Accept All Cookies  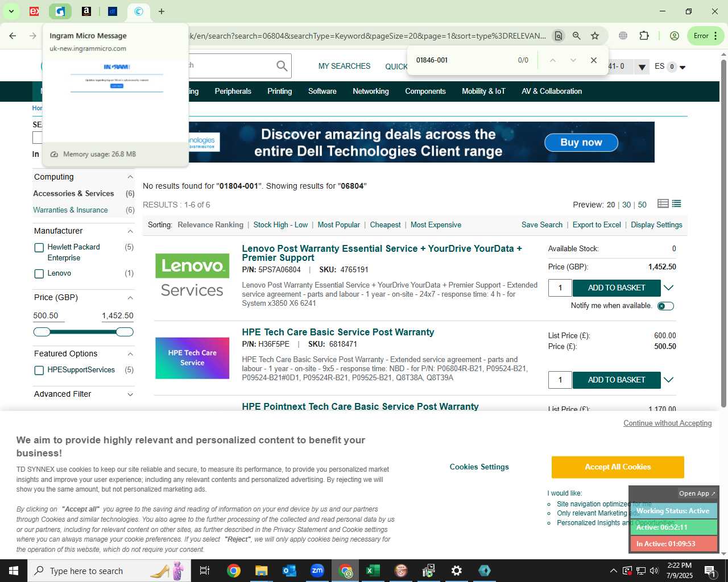click(x=618, y=467)
